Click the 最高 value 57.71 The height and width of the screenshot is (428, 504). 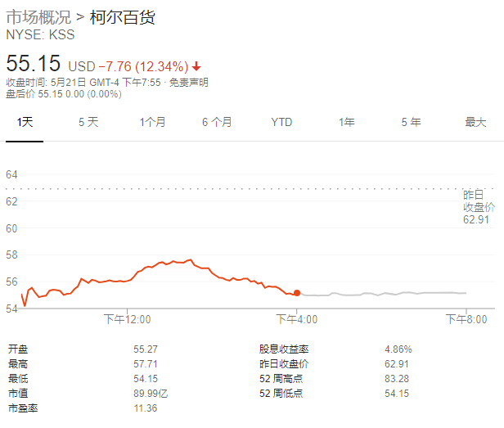tap(146, 364)
